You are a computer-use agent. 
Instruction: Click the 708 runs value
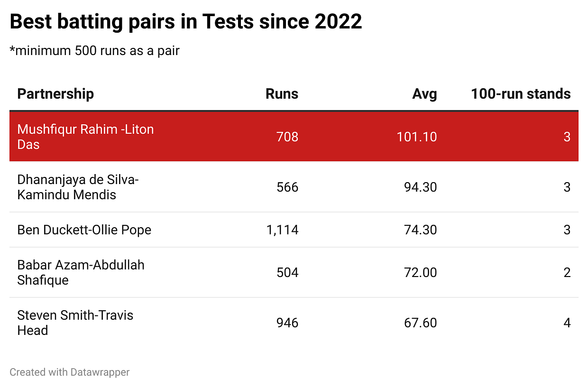(x=287, y=137)
